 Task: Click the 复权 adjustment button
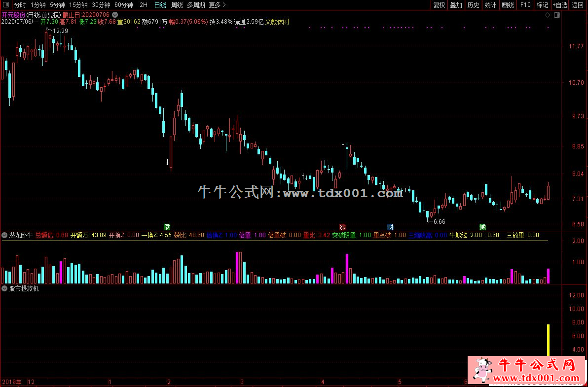tap(439, 5)
